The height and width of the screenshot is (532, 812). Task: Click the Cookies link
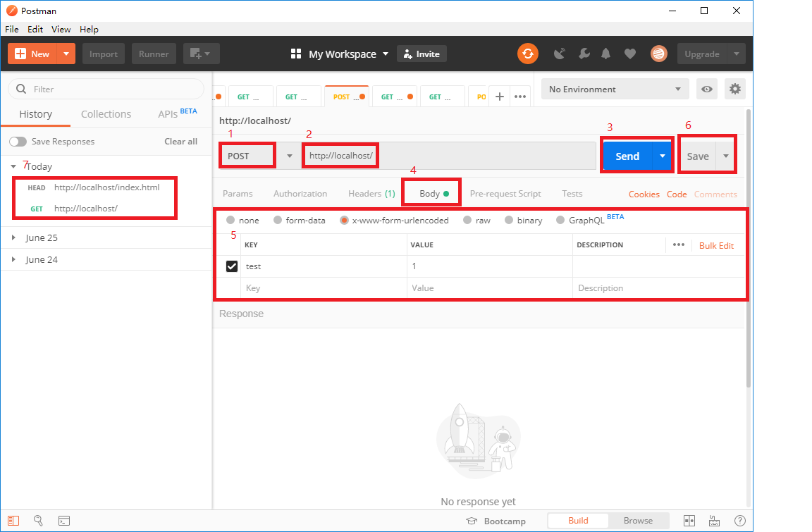[644, 194]
